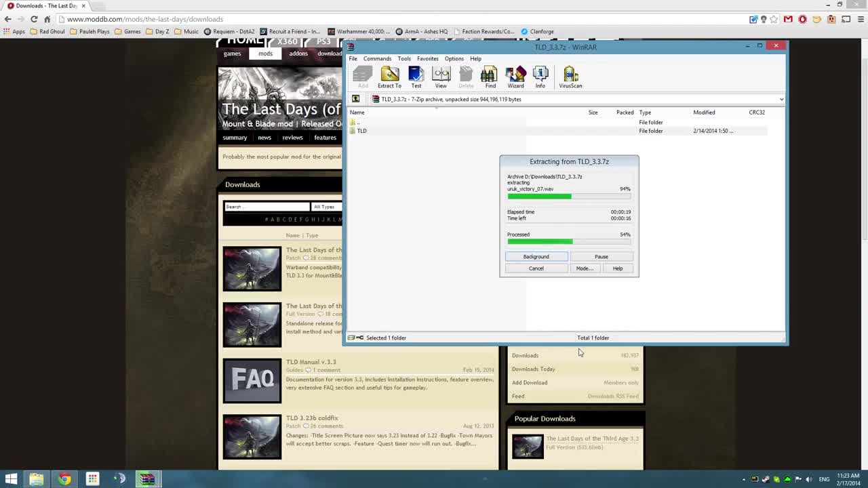Open the TLD Manual v.3.3 download link
The width and height of the screenshot is (868, 488).
pyautogui.click(x=311, y=362)
